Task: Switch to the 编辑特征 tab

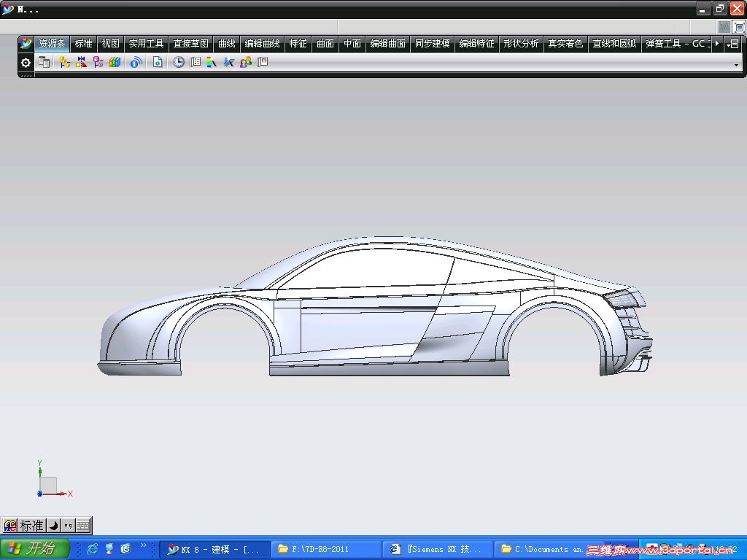Action: (x=477, y=44)
